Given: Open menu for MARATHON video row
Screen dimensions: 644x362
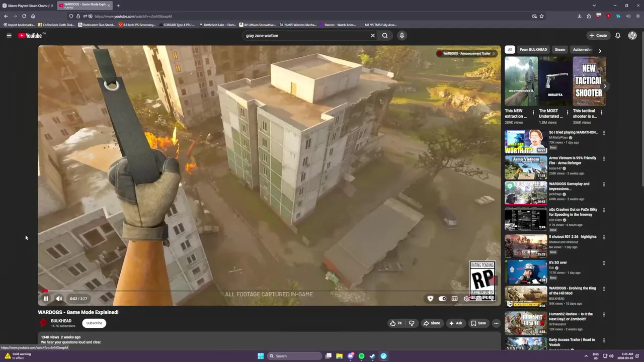Looking at the screenshot, I should pyautogui.click(x=604, y=133).
